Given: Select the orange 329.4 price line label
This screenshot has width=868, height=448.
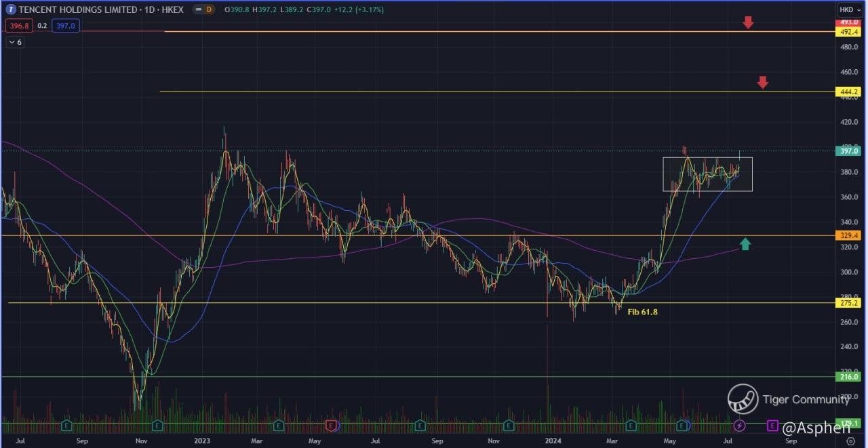Looking at the screenshot, I should coord(848,235).
